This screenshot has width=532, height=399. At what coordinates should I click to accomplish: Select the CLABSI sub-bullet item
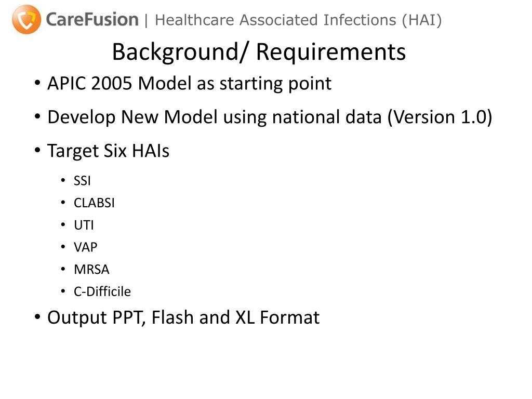tap(95, 203)
